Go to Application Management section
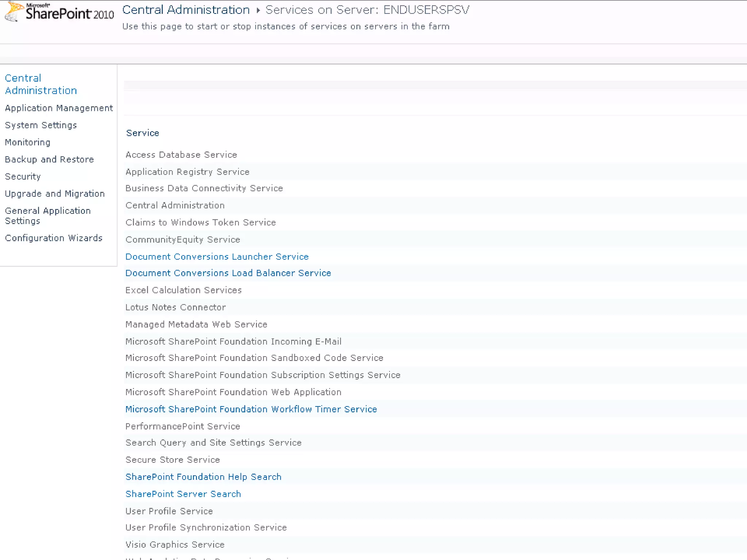The width and height of the screenshot is (747, 560). (x=59, y=108)
